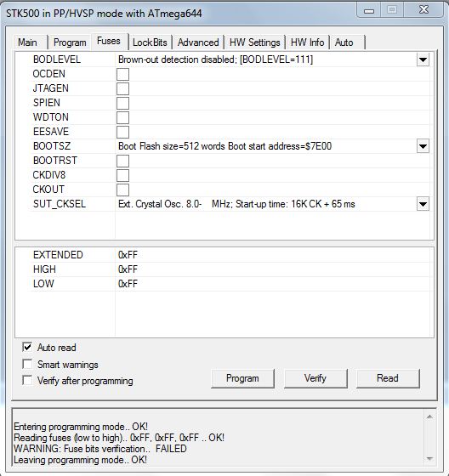Click the log scrollbar up arrow
This screenshot has height=476, width=449.
coord(429,416)
